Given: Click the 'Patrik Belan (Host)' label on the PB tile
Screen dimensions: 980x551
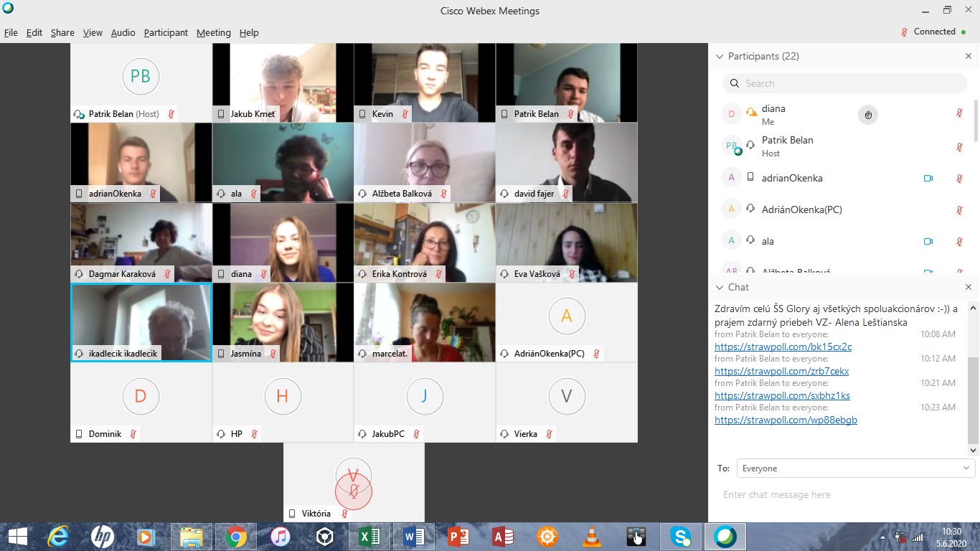Looking at the screenshot, I should pyautogui.click(x=124, y=114).
